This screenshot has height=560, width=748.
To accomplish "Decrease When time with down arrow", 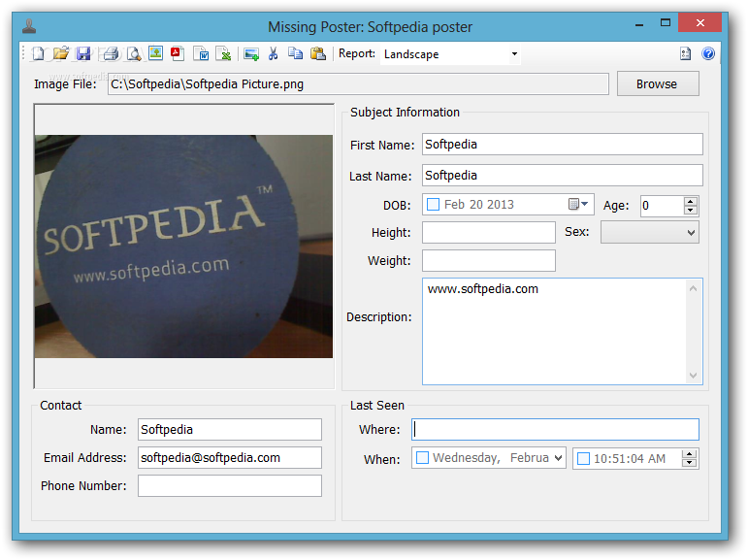I will 690,463.
